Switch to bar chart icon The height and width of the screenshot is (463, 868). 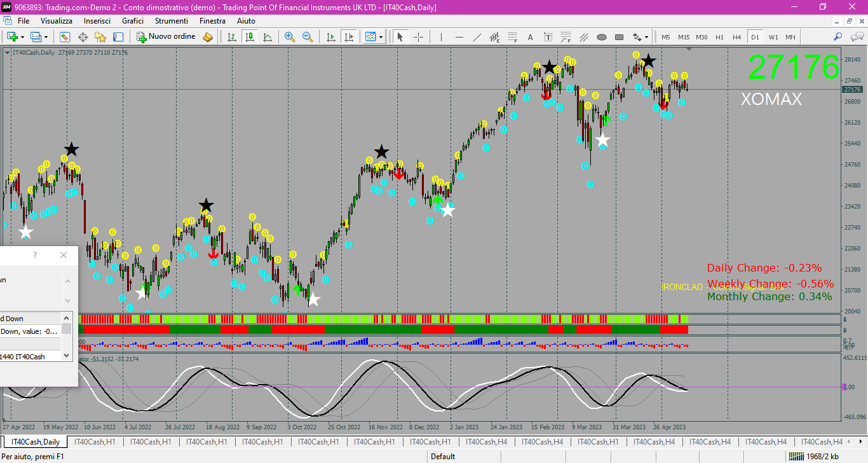coord(232,37)
